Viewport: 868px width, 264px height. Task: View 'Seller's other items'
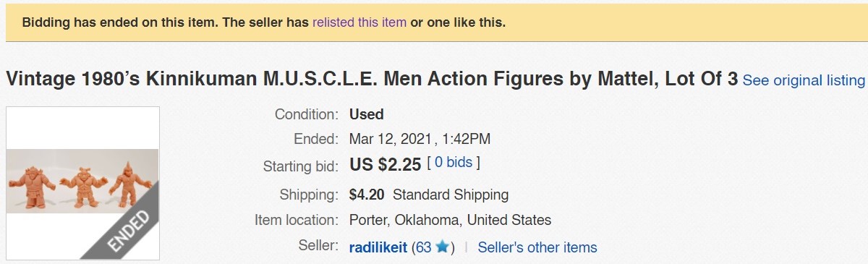point(537,247)
